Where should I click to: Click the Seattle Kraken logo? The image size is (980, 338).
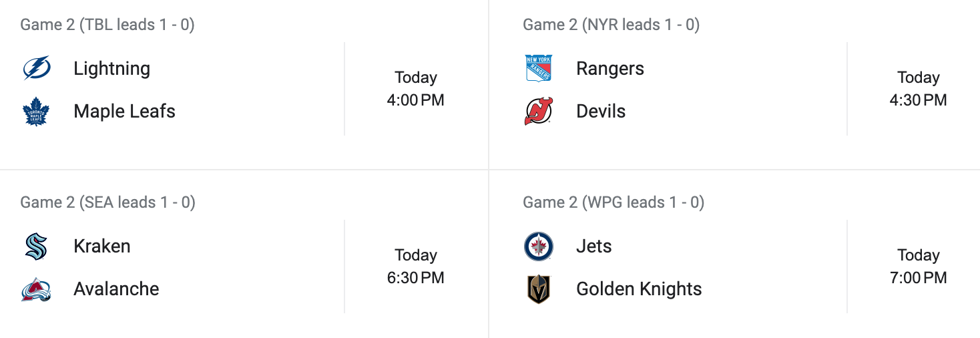point(36,246)
